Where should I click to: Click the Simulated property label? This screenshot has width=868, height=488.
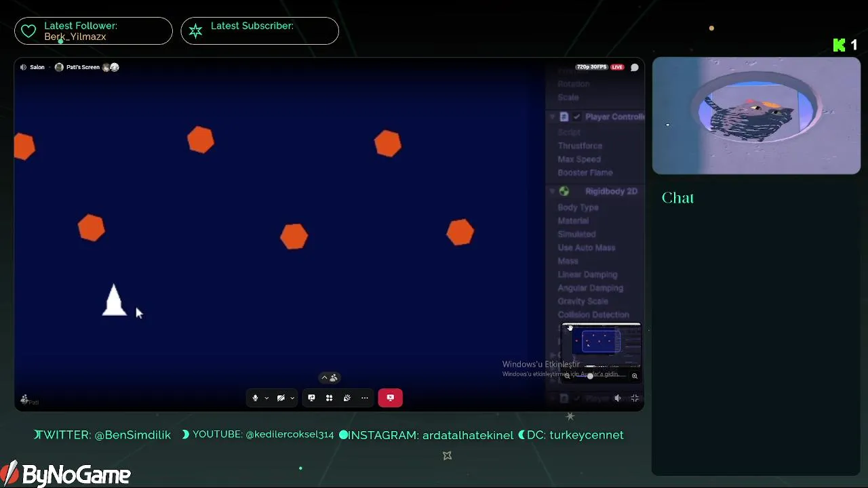click(576, 235)
